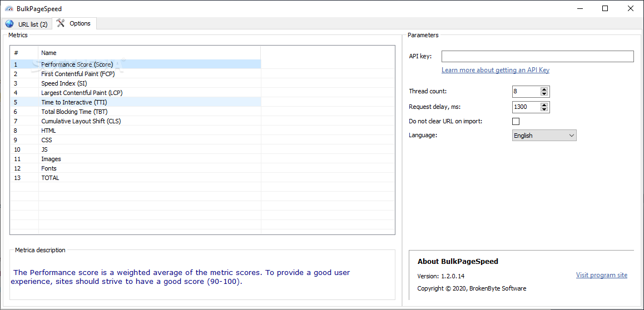Select Cumulative Layout Shift (CLS) row
The width and height of the screenshot is (644, 310).
[x=136, y=121]
